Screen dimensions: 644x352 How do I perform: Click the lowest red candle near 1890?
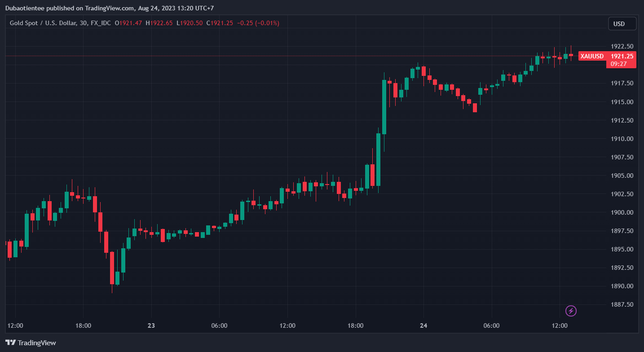pos(112,268)
